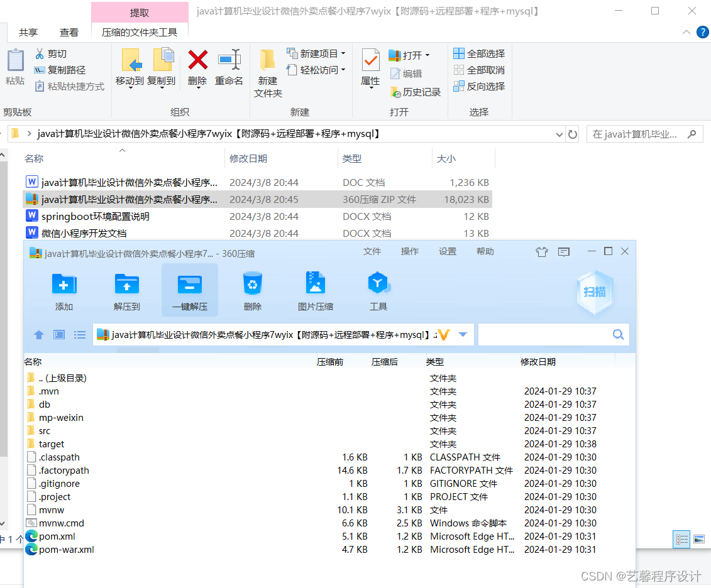Click the up-directory arrow in 360压缩
This screenshot has height=588, width=711.
point(39,335)
